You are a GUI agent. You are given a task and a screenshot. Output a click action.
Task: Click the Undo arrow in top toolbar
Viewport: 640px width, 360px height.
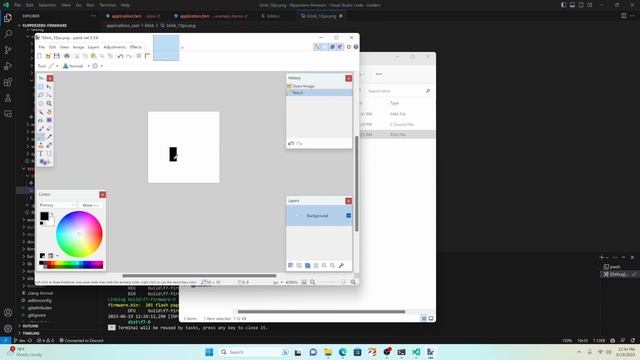[x=120, y=56]
